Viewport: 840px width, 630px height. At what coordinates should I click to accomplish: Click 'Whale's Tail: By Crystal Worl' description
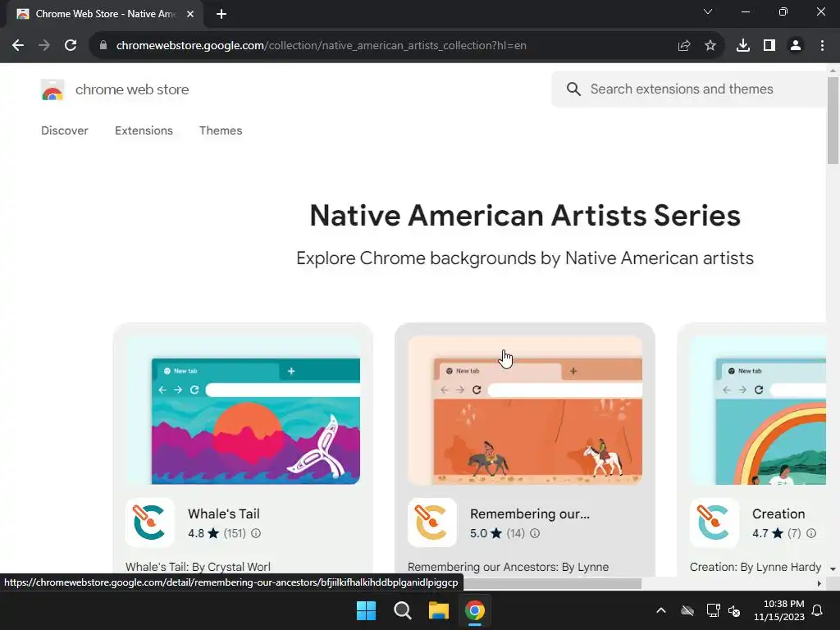199,567
